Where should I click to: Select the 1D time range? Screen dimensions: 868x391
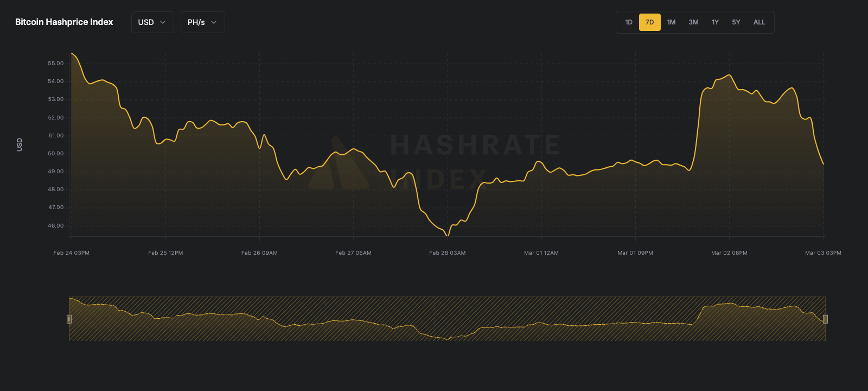pos(629,22)
